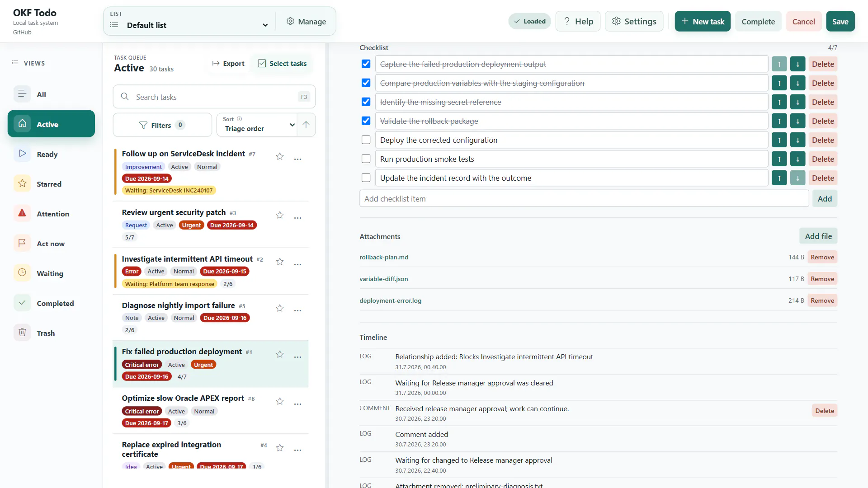
Task: Uncheck 'Identify the missing secret reference'
Action: 366,102
